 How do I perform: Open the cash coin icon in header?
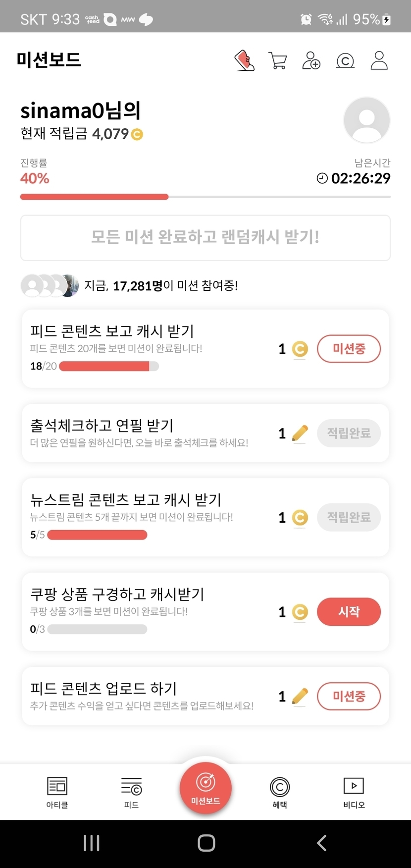345,60
